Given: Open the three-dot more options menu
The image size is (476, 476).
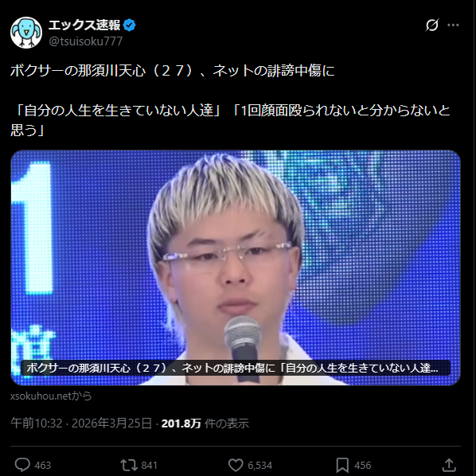Looking at the screenshot, I should click(x=453, y=25).
